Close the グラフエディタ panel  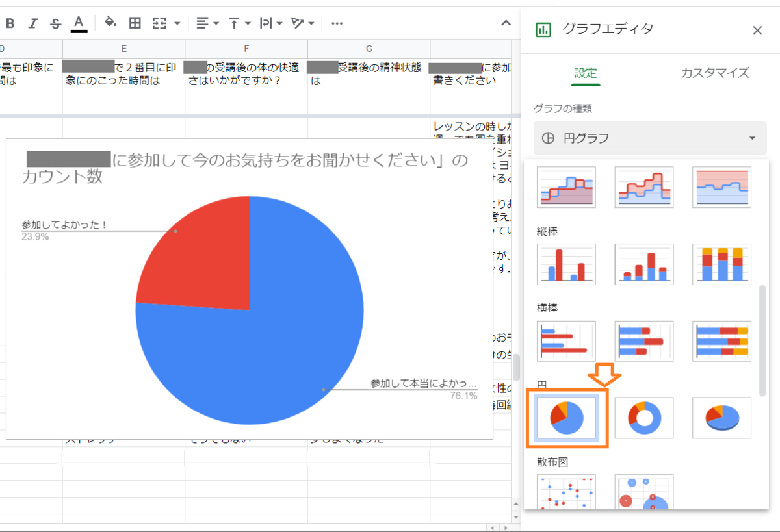pyautogui.click(x=757, y=30)
